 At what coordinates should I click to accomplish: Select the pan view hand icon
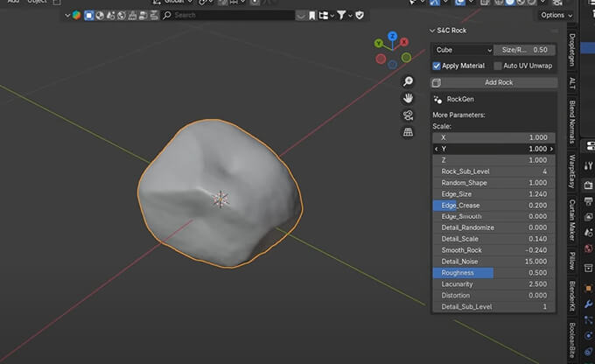click(x=408, y=98)
